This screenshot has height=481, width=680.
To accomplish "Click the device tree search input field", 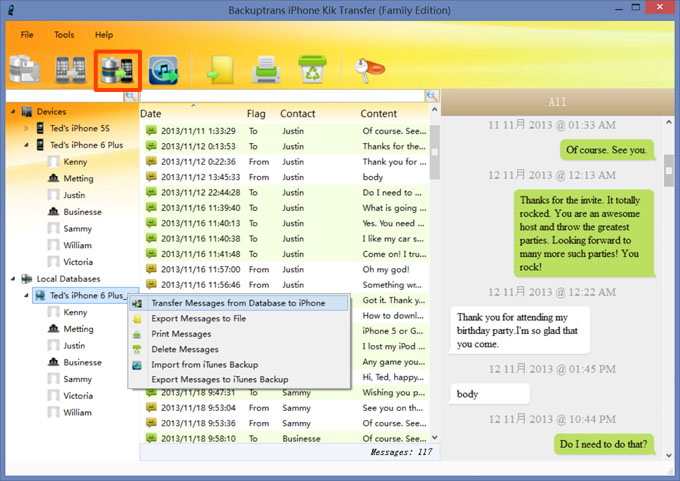I will pyautogui.click(x=65, y=96).
